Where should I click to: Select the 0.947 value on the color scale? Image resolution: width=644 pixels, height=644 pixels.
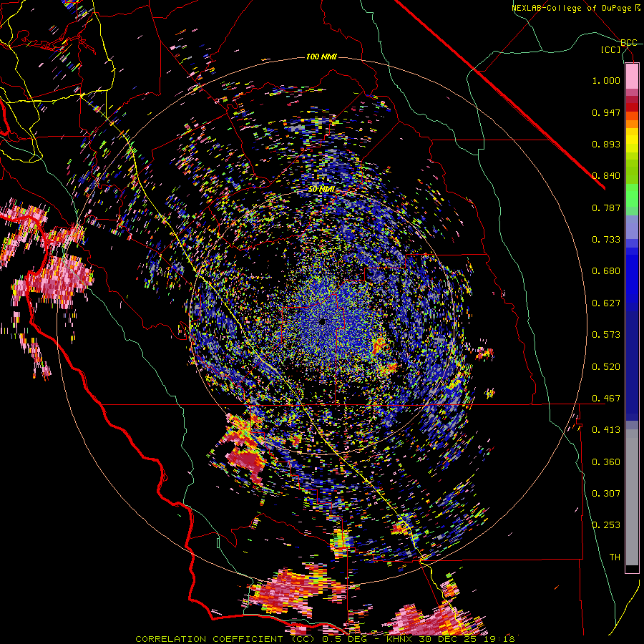click(606, 112)
